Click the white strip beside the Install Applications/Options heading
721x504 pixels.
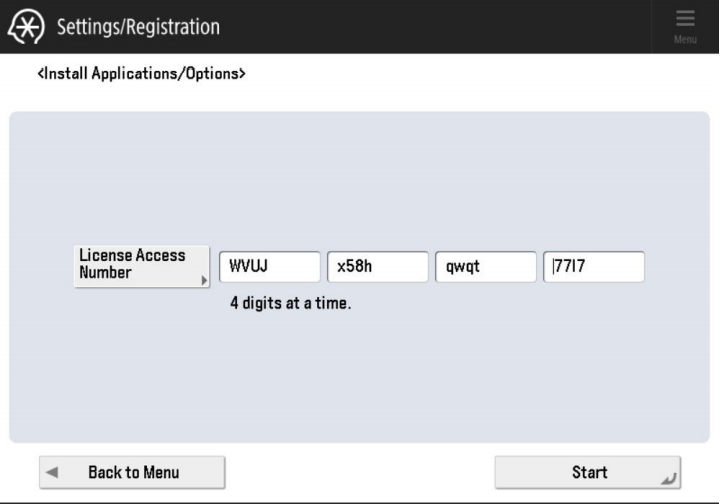coord(480,74)
